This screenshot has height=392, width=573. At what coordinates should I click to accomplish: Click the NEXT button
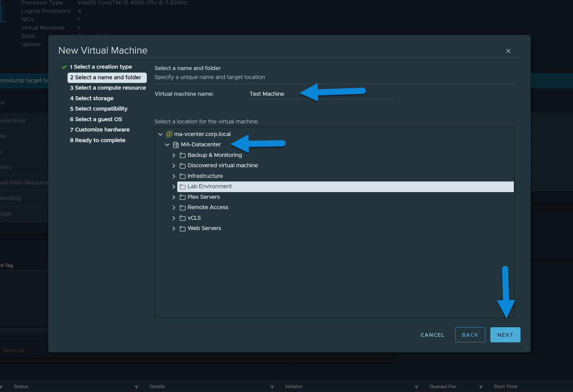click(505, 335)
